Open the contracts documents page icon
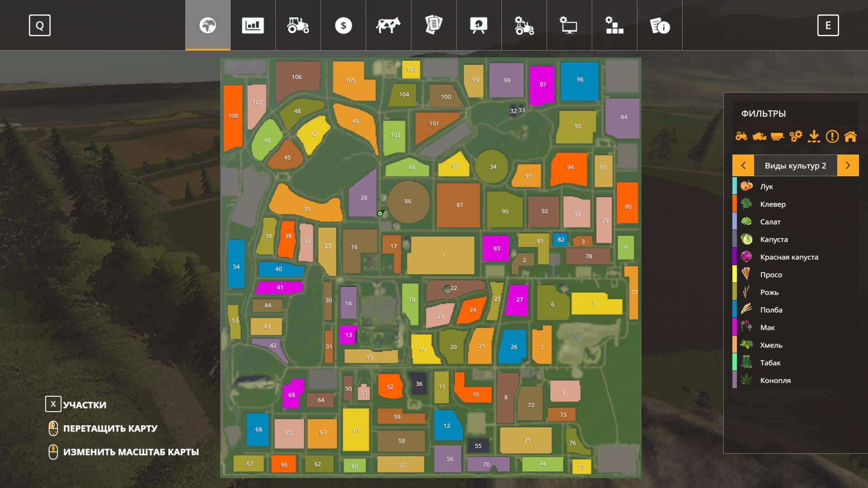 coord(434,25)
